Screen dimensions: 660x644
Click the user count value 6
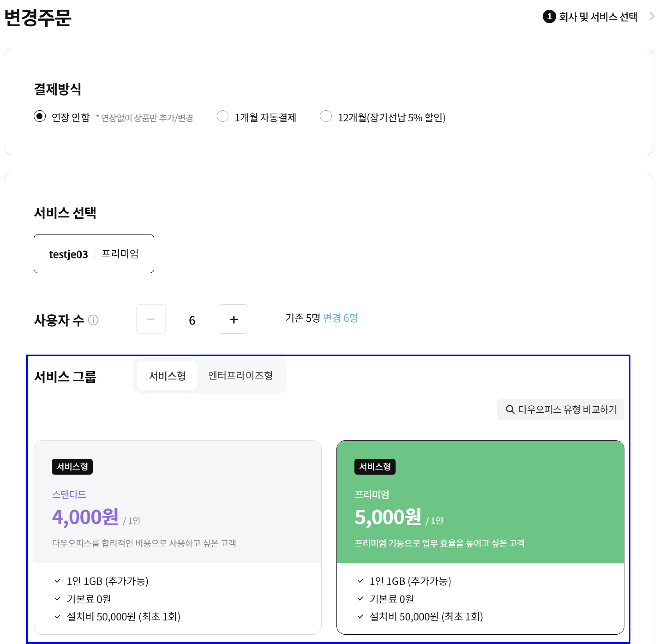[x=192, y=320]
